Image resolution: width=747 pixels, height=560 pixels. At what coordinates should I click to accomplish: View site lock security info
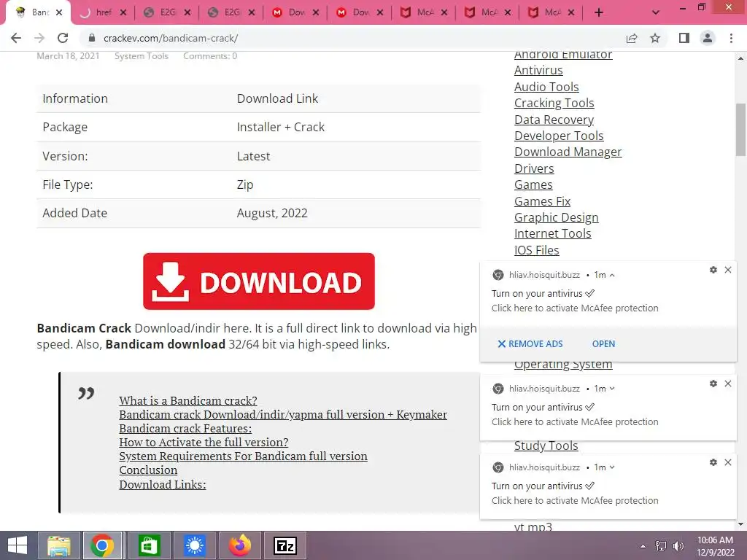(92, 38)
